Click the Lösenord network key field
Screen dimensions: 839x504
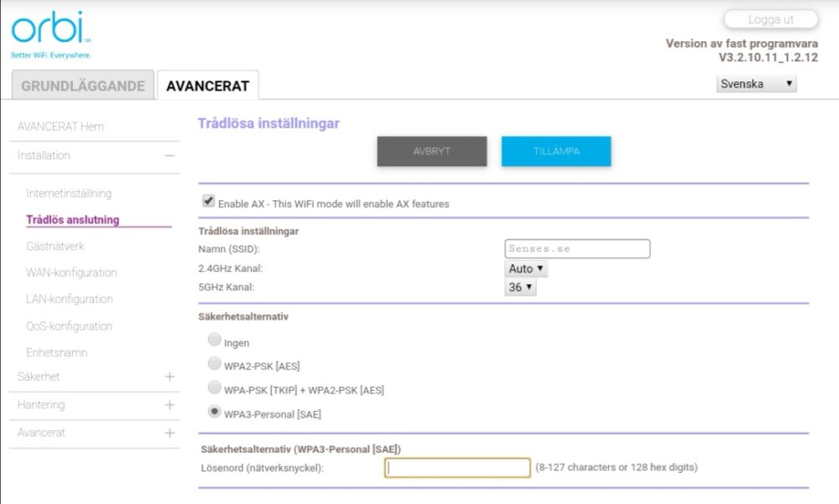(x=457, y=468)
